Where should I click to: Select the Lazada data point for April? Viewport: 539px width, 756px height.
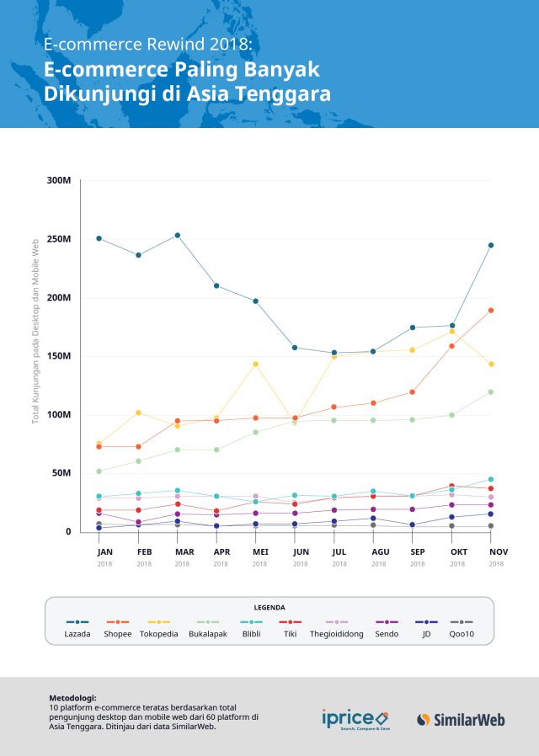coord(216,286)
